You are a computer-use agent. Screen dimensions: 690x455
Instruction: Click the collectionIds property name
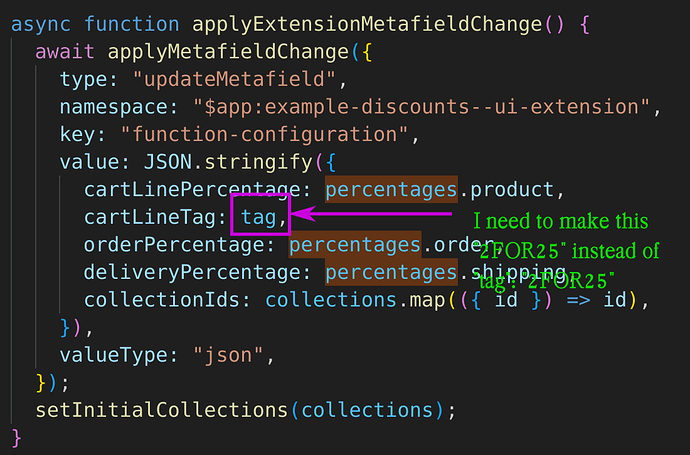161,300
